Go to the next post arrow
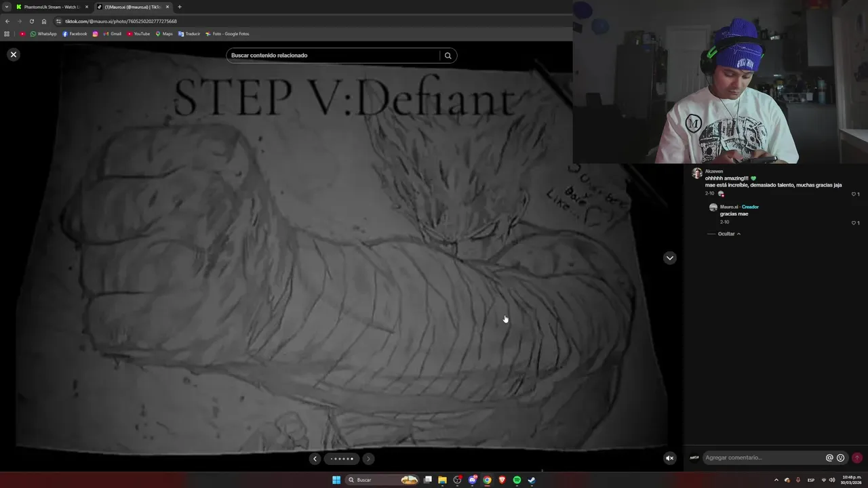This screenshot has width=868, height=488. tap(669, 258)
